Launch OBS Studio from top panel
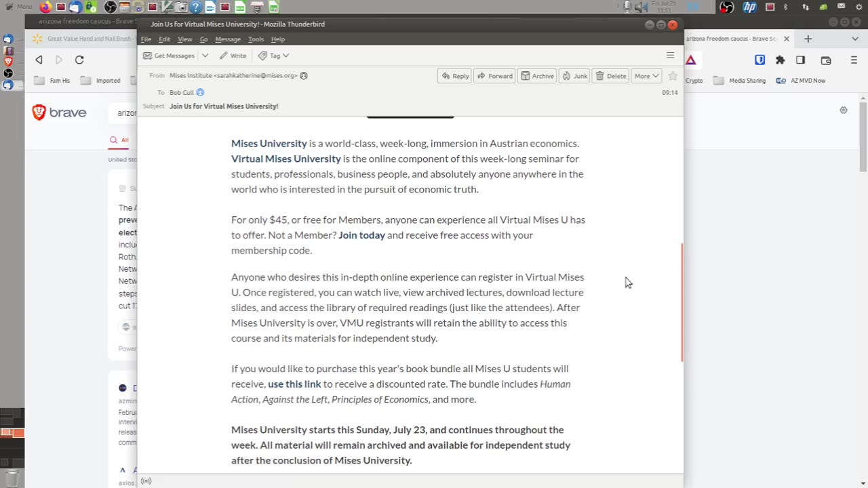Screen dimensions: 868x488 pos(111,7)
